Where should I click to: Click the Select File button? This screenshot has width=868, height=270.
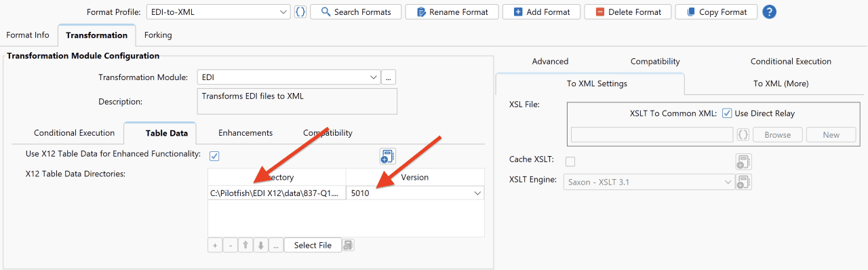pos(313,245)
